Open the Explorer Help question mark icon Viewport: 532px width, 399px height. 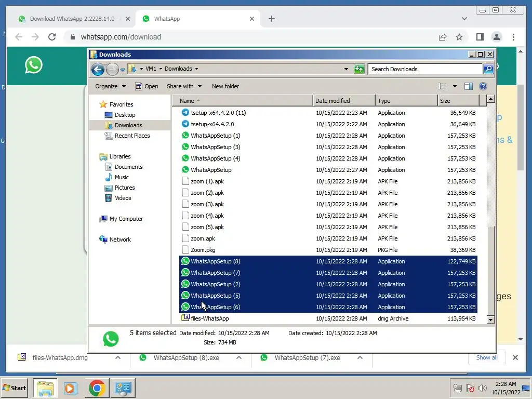click(x=483, y=86)
